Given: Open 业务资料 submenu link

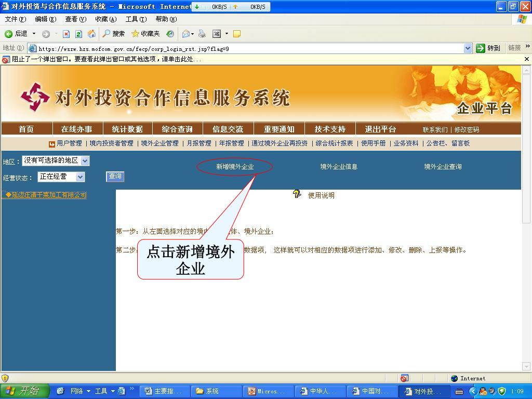Looking at the screenshot, I should click(406, 143).
